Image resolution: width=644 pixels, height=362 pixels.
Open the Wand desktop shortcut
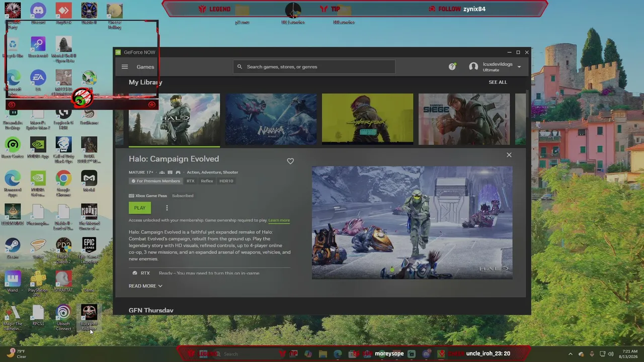13,282
